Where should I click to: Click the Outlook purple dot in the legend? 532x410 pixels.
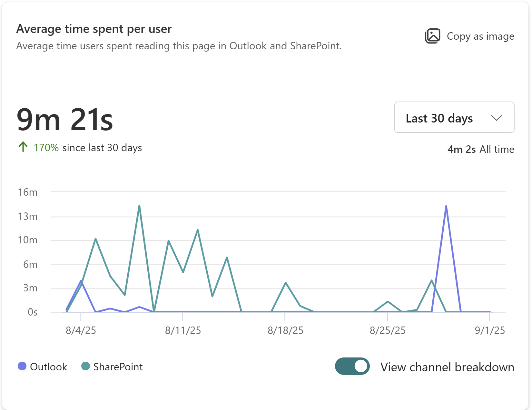click(23, 366)
